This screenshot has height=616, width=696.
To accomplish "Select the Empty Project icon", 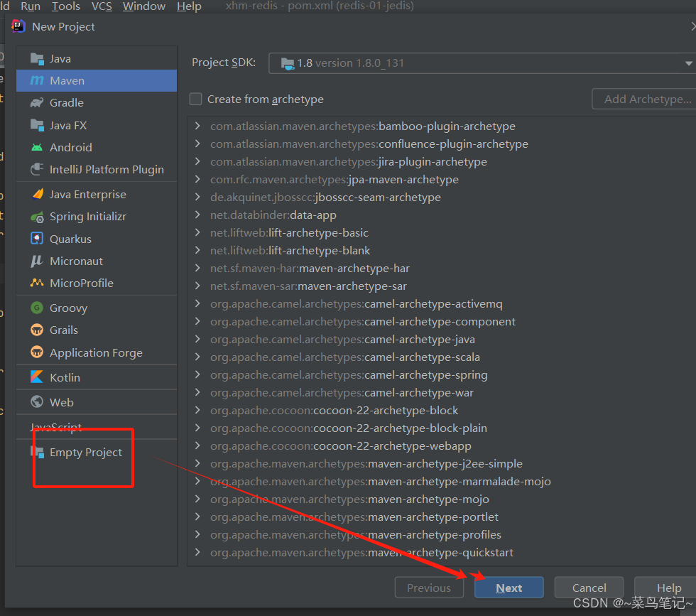I will tap(37, 452).
